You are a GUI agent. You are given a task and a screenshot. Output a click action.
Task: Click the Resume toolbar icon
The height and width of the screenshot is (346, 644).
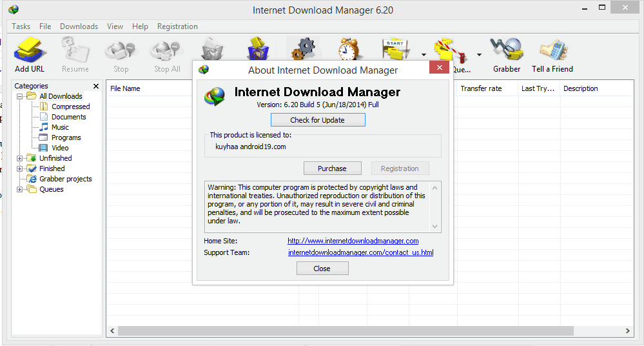pyautogui.click(x=75, y=50)
